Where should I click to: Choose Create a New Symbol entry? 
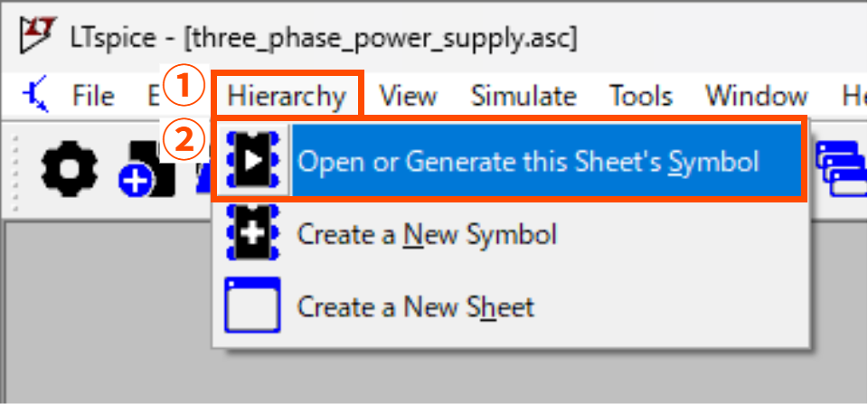(x=427, y=235)
